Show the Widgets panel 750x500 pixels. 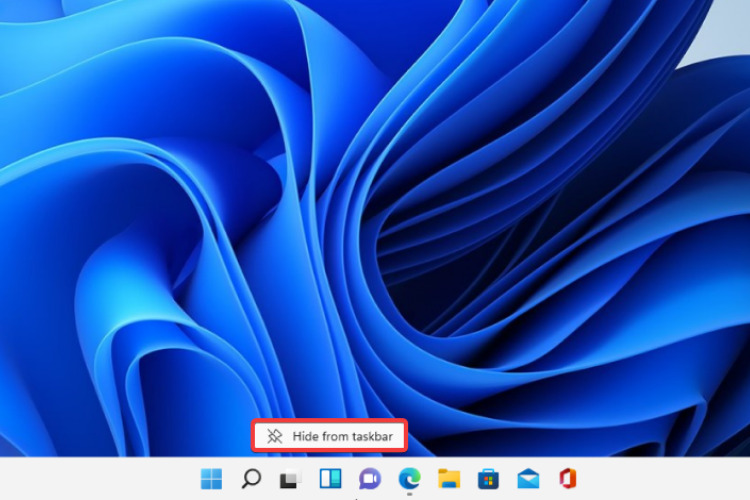(x=329, y=478)
